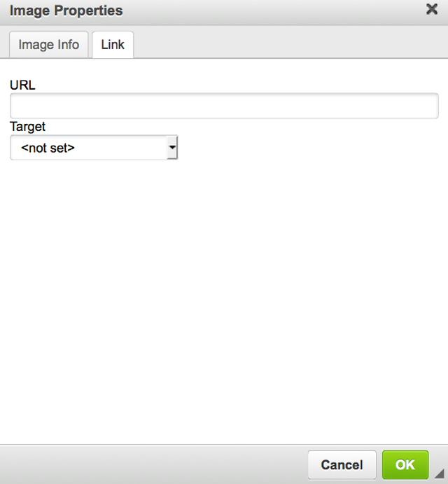This screenshot has width=448, height=484.
Task: Click the Target field label
Action: pyautogui.click(x=27, y=127)
